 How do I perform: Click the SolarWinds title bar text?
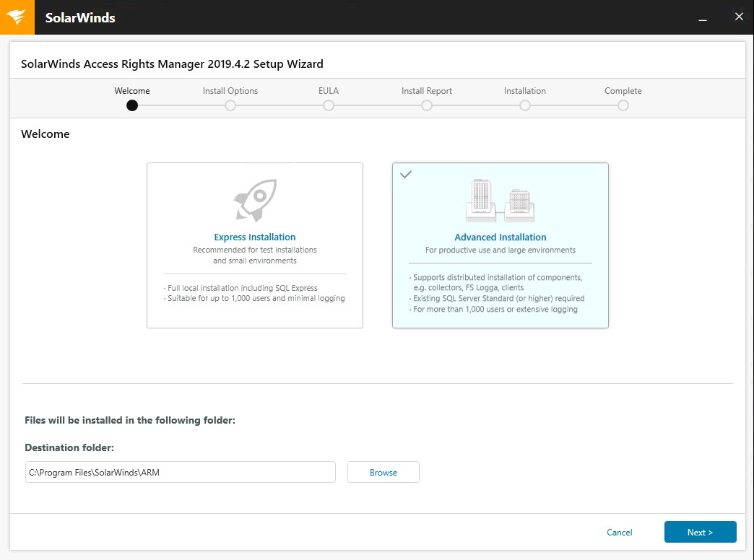[x=80, y=18]
